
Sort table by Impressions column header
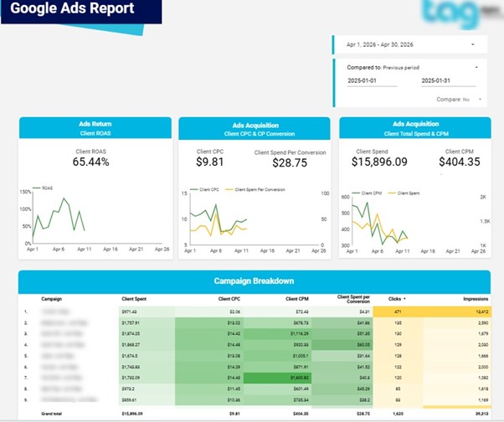tap(476, 299)
